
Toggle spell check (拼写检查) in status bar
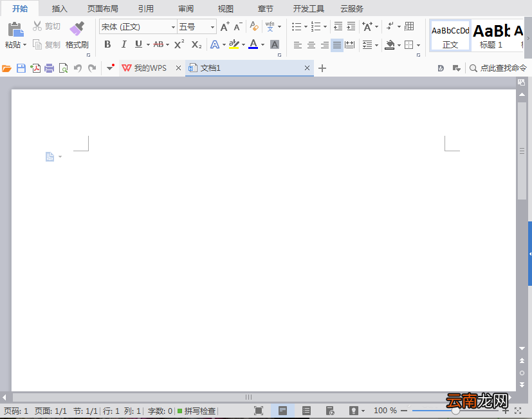coord(197,411)
